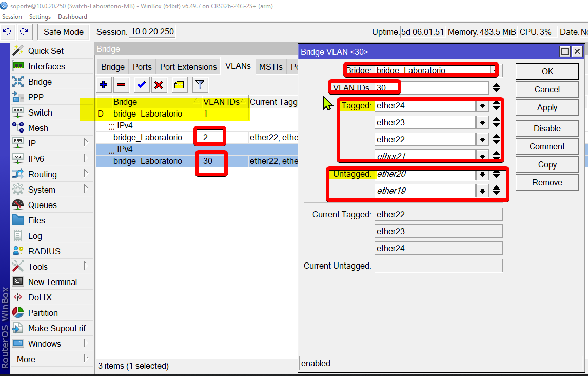Click the Undo arrow in the toolbar
This screenshot has width=588, height=376.
click(7, 32)
